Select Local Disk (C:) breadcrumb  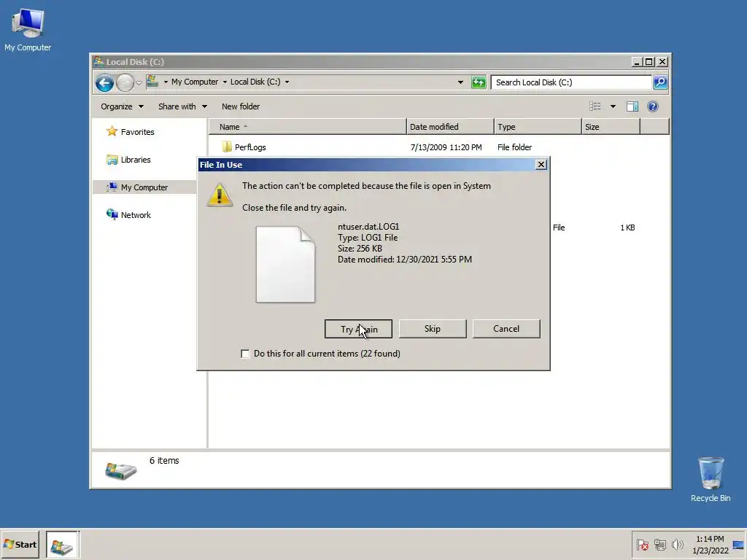(255, 82)
